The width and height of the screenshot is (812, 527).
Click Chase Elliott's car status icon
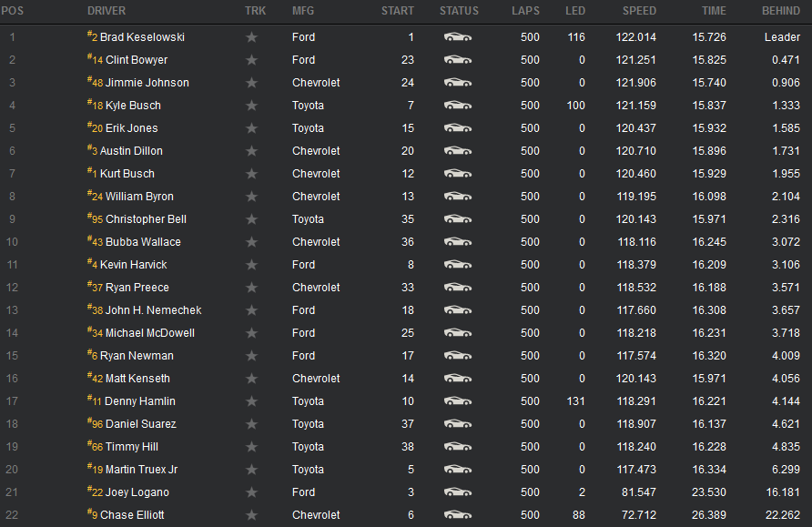pos(458,515)
